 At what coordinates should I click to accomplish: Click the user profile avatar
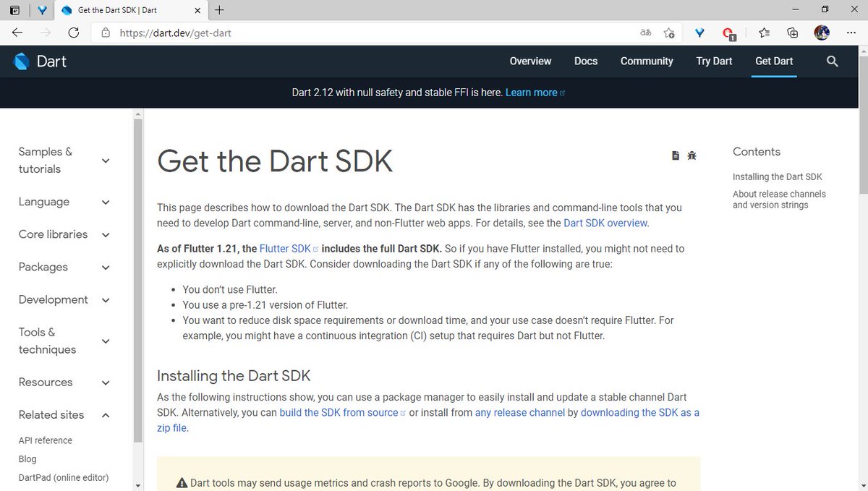point(821,33)
